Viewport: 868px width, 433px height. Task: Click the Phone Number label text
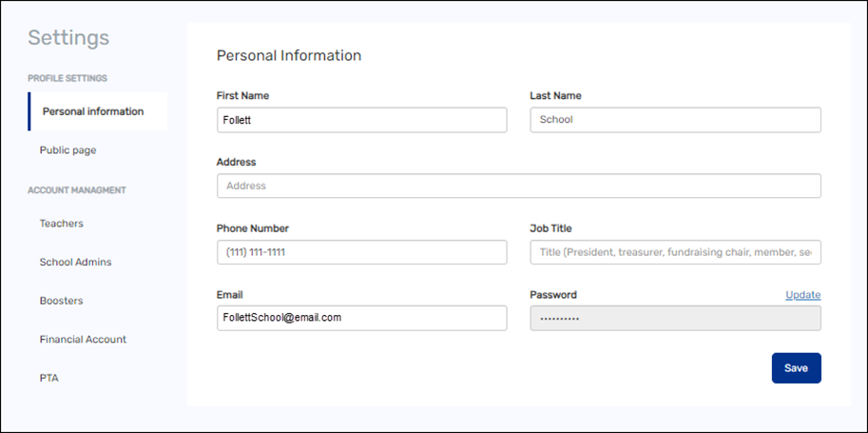[253, 228]
